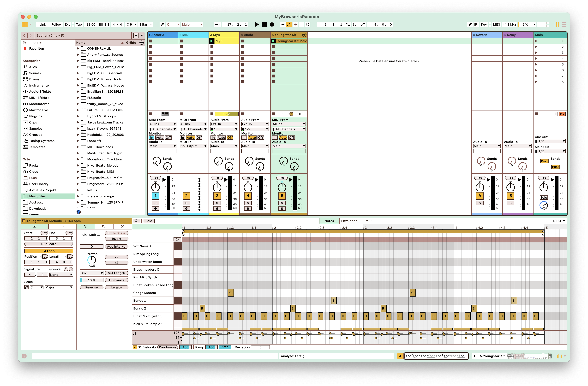
Task: Select the Notes tab
Action: pyautogui.click(x=329, y=221)
